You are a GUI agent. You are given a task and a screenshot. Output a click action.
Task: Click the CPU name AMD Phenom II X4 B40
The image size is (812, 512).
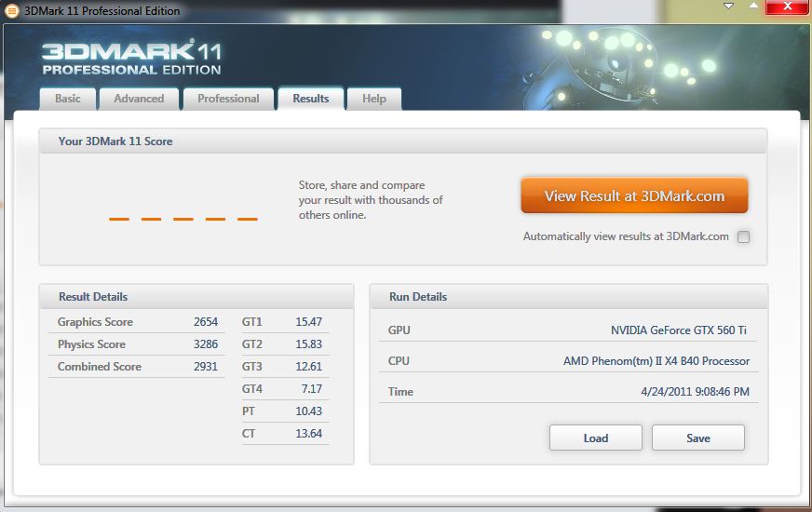[x=656, y=361]
